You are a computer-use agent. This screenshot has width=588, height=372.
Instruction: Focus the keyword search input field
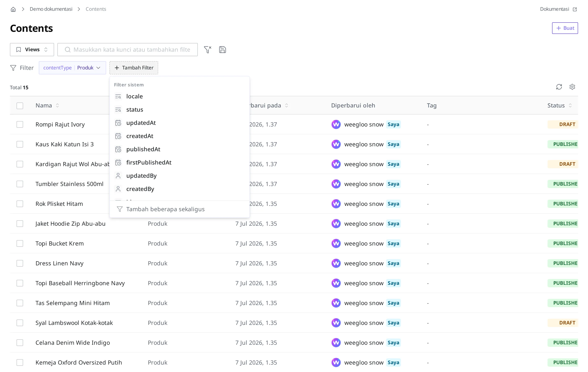(127, 50)
